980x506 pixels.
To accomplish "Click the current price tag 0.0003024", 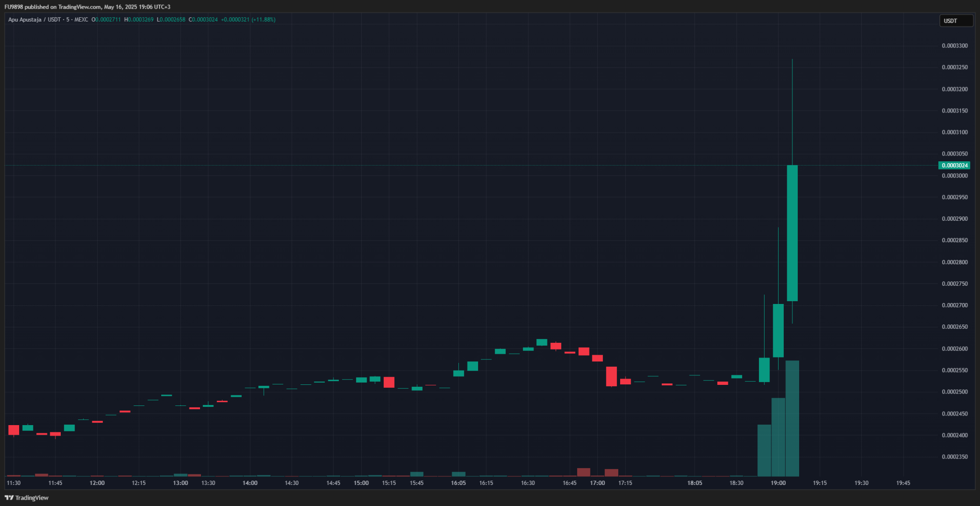I will click(954, 166).
